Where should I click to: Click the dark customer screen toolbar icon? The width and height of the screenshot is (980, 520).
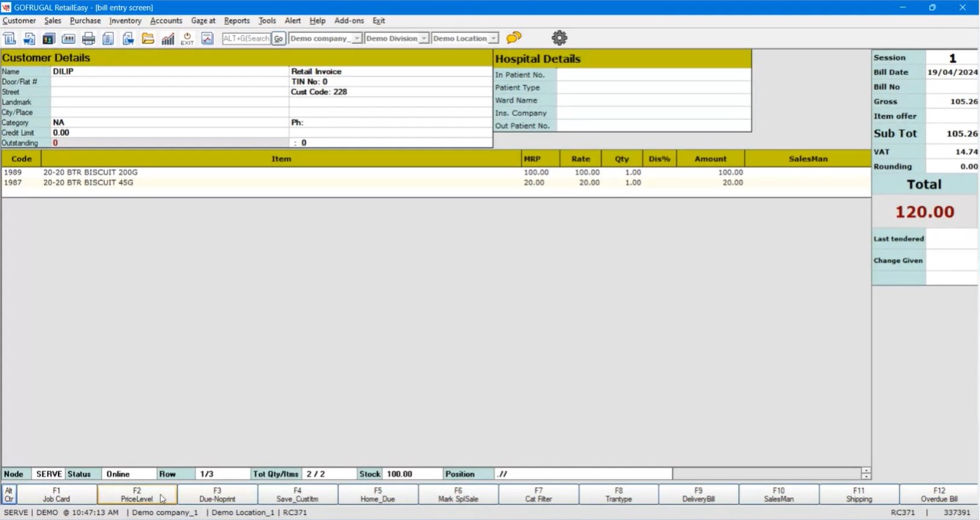click(49, 38)
